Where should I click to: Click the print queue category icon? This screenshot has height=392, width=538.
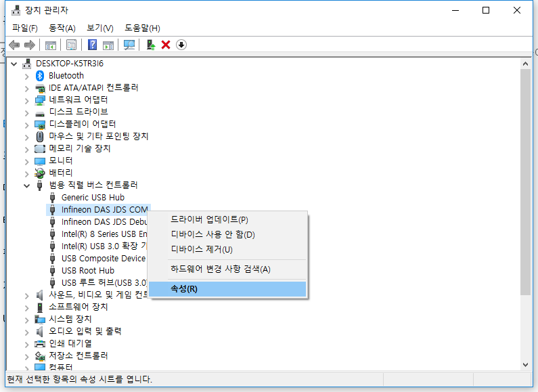(40, 344)
